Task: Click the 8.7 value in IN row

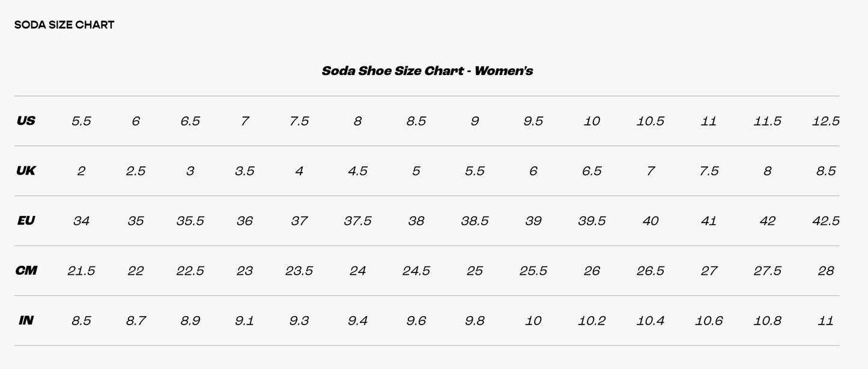Action: (136, 321)
